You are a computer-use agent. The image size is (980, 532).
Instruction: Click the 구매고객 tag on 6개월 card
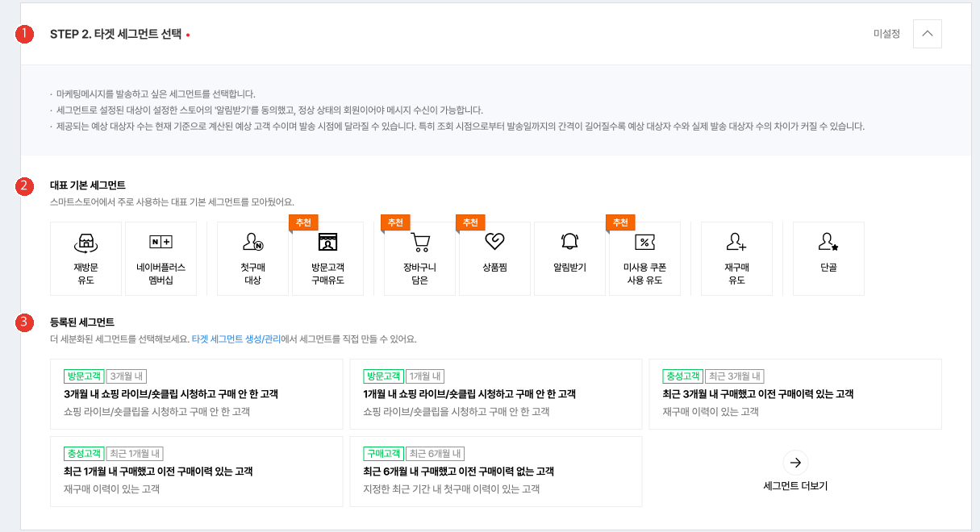(x=383, y=454)
